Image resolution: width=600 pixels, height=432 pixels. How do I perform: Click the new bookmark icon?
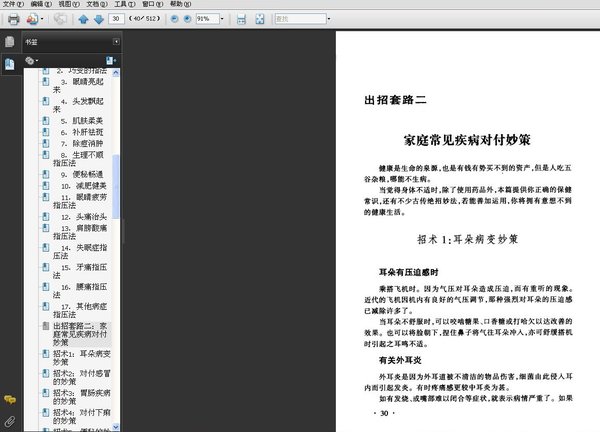111,60
